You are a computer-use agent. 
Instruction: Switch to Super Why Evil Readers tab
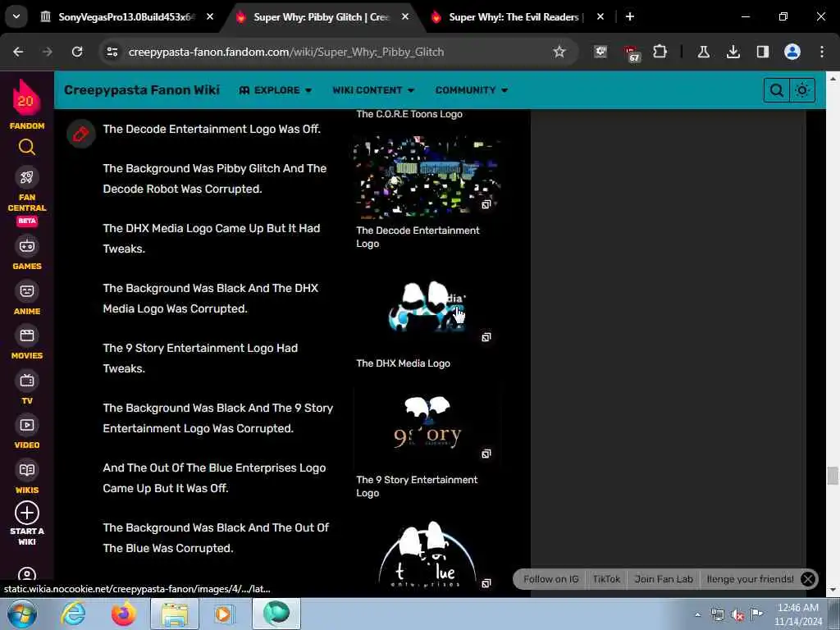(x=514, y=17)
